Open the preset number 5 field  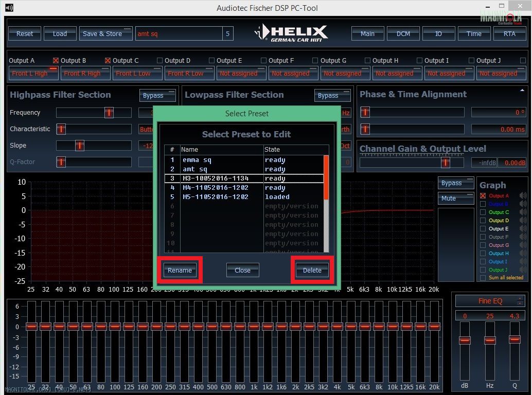[x=227, y=34]
